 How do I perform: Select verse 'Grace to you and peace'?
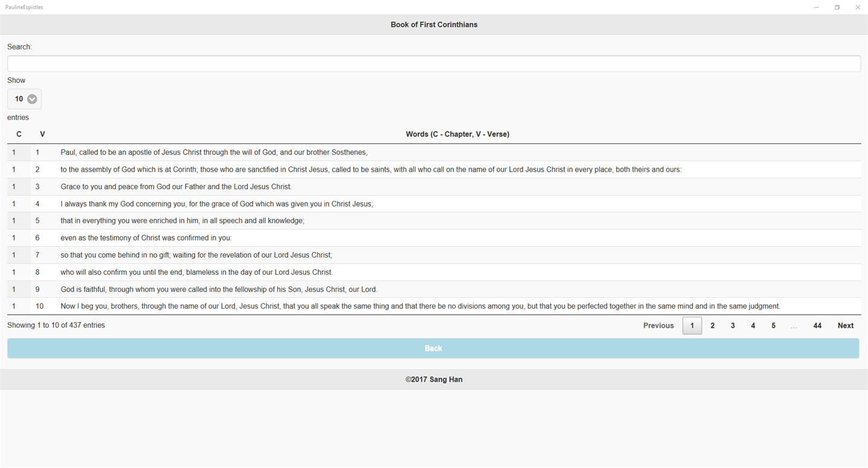[x=176, y=187]
